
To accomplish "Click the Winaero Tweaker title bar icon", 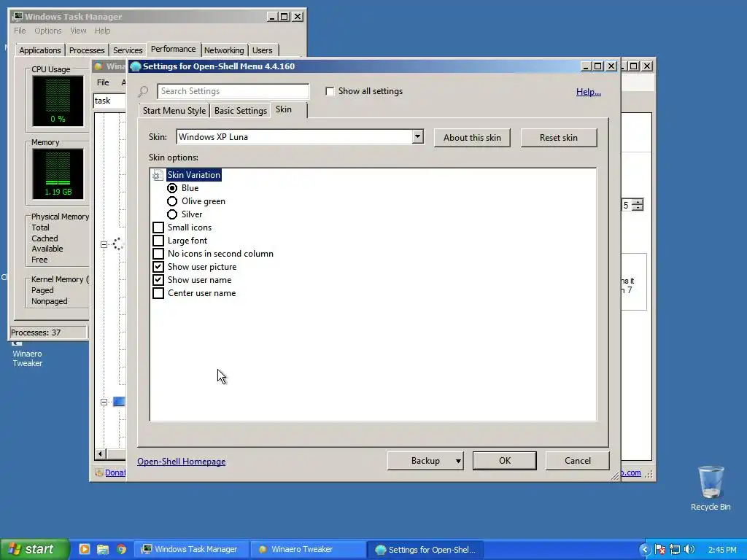I will tap(99, 66).
